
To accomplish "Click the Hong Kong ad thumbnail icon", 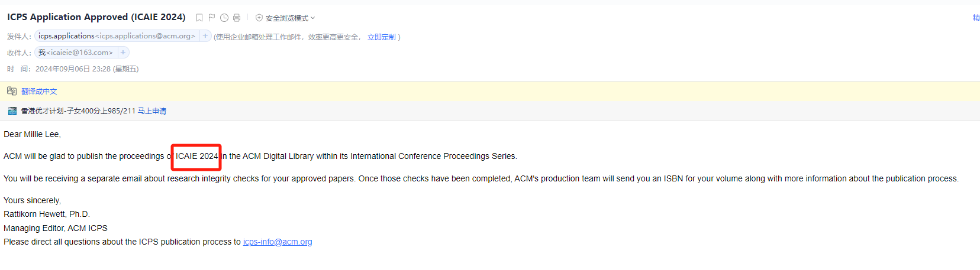I will [x=12, y=111].
